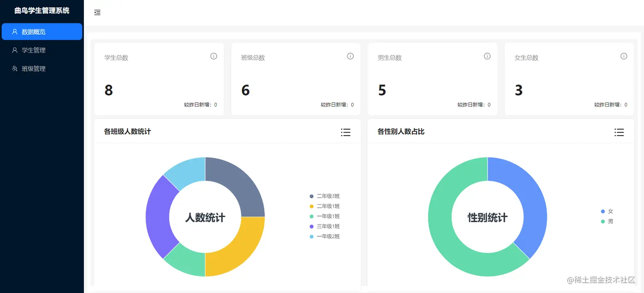Click the info icon on 男生总数 card
The height and width of the screenshot is (293, 644).
(x=487, y=56)
